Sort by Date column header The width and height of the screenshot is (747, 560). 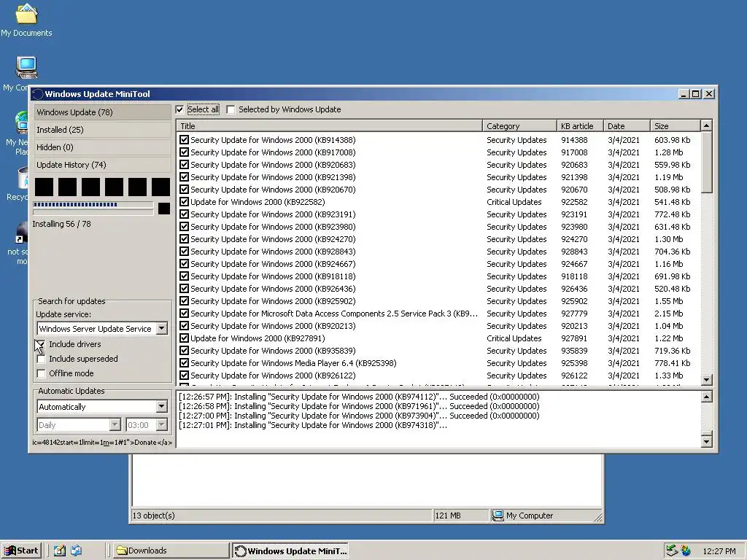point(627,126)
